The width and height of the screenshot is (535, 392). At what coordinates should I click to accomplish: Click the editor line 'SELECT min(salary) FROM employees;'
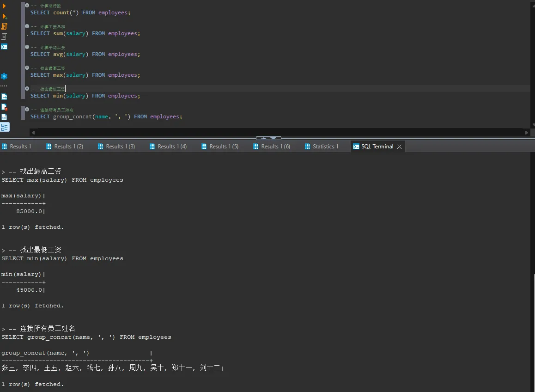click(x=85, y=96)
